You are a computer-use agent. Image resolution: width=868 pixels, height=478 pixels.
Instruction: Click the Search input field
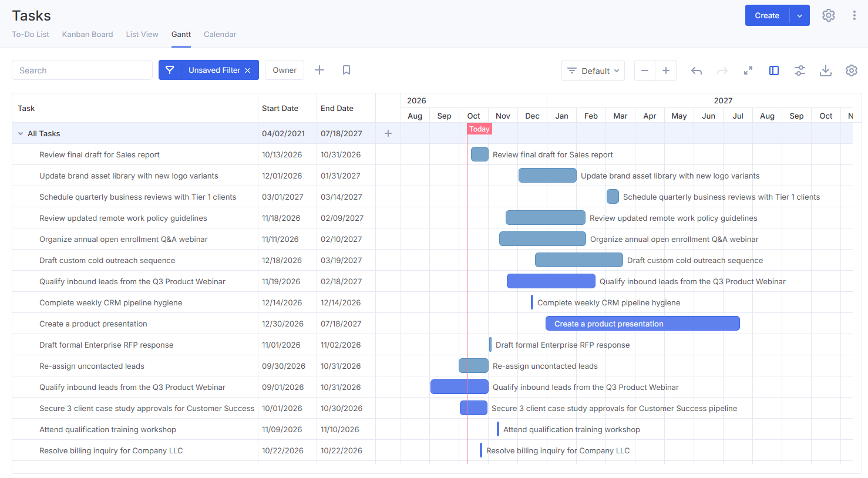[x=82, y=70]
